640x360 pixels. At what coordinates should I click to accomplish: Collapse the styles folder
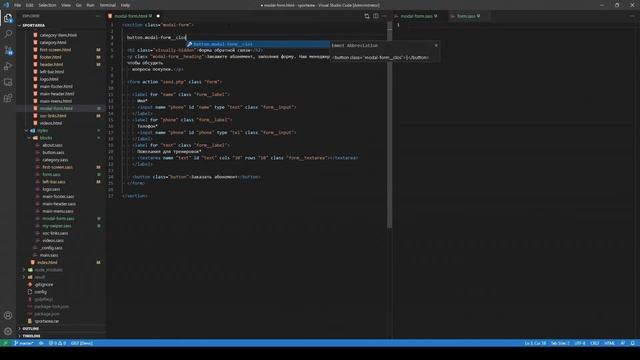pyautogui.click(x=42, y=131)
